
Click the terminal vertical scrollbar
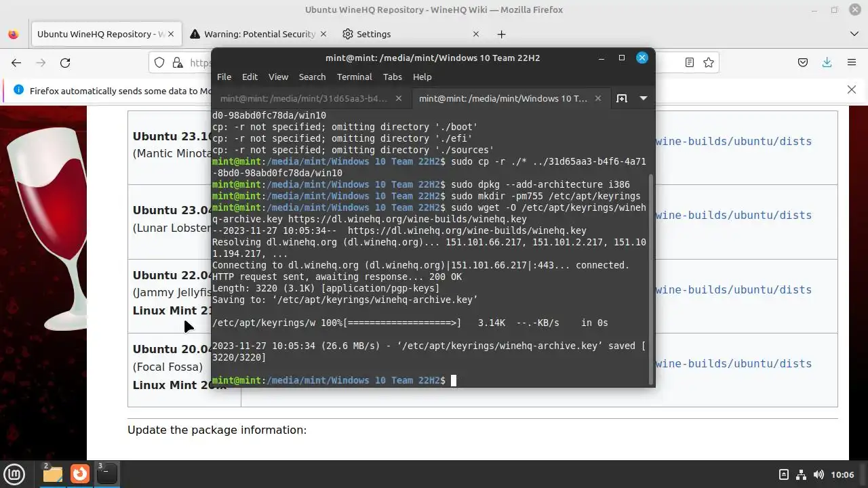(652, 278)
